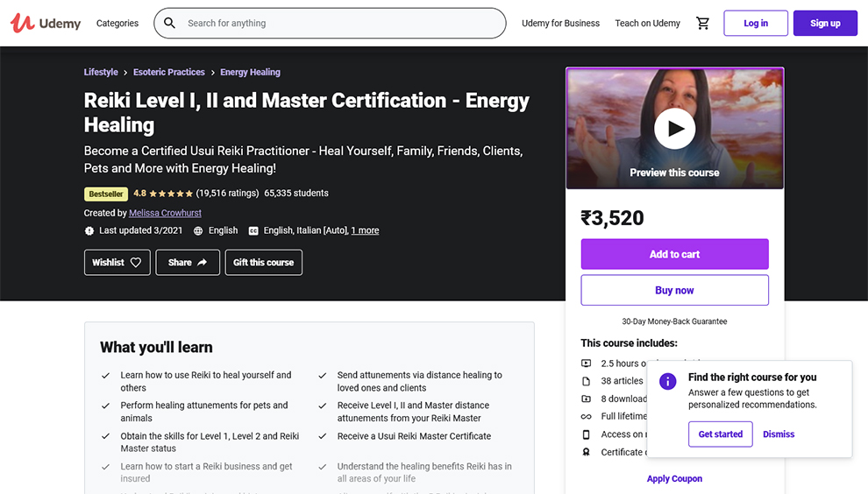This screenshot has height=494, width=868.
Task: Click Get started in the popup
Action: [x=720, y=434]
